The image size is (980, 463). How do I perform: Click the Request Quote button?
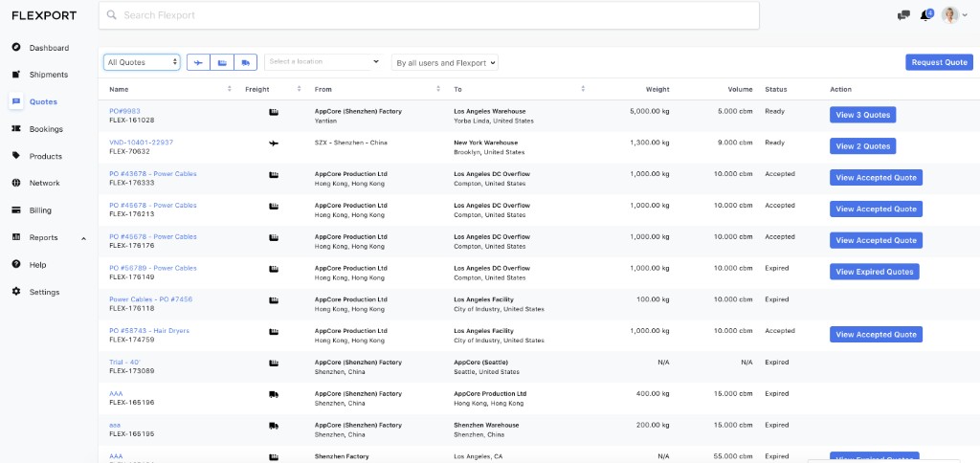[x=939, y=62]
